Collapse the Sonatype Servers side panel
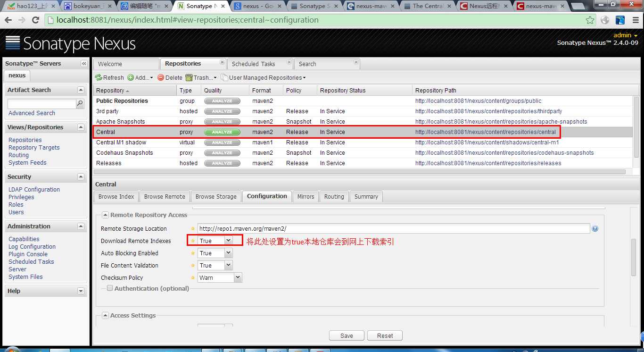644x352 pixels. click(84, 63)
